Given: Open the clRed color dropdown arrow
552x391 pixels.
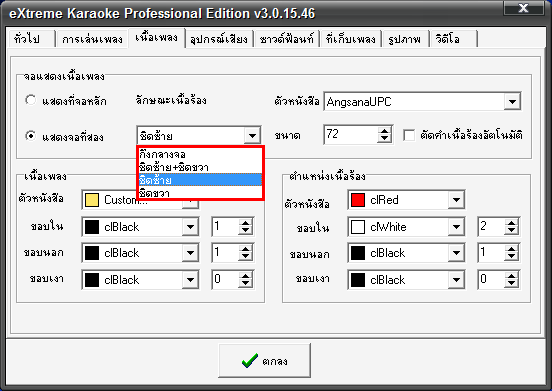Looking at the screenshot, I should click(x=456, y=200).
